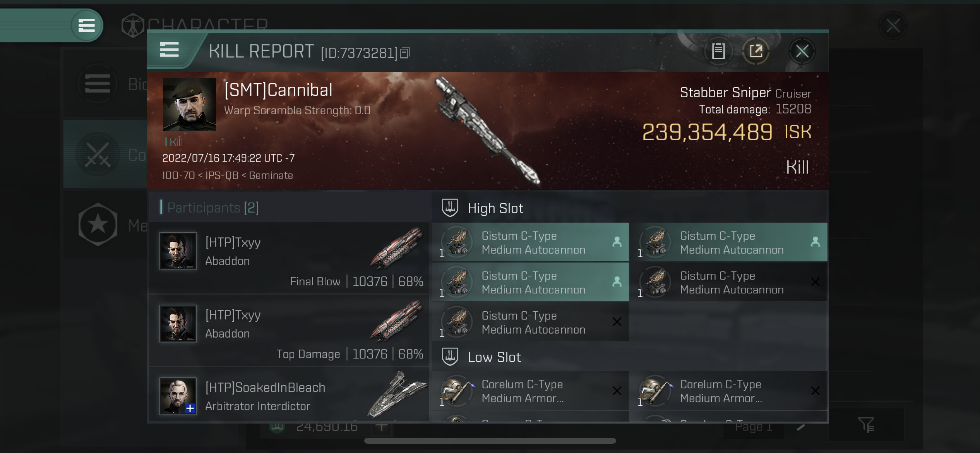
Task: Tap the SMT Cannibal victim portrait
Action: (189, 105)
